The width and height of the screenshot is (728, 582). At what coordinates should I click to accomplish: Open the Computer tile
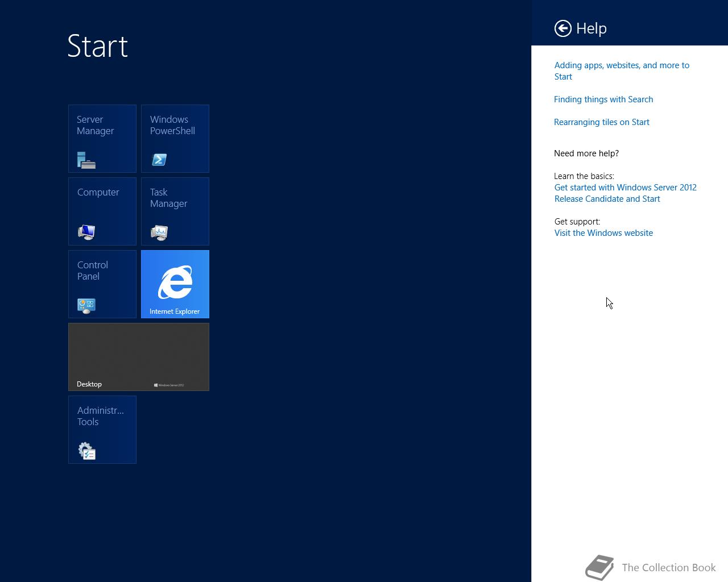pos(102,211)
